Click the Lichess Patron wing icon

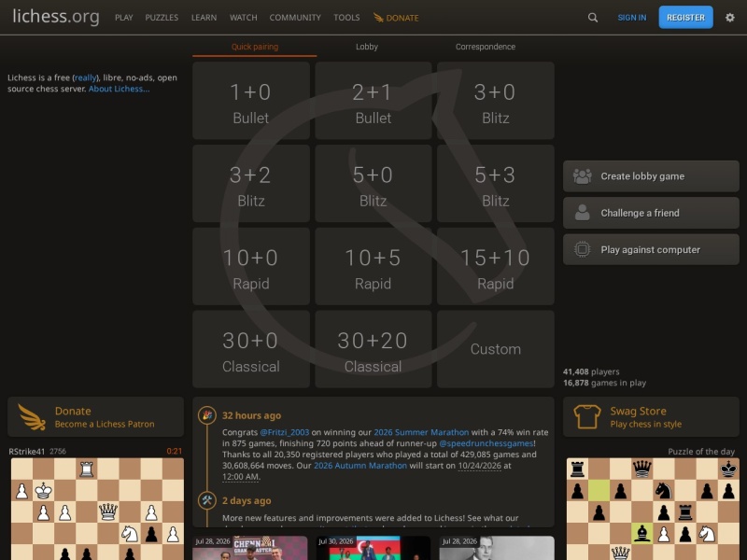32,416
